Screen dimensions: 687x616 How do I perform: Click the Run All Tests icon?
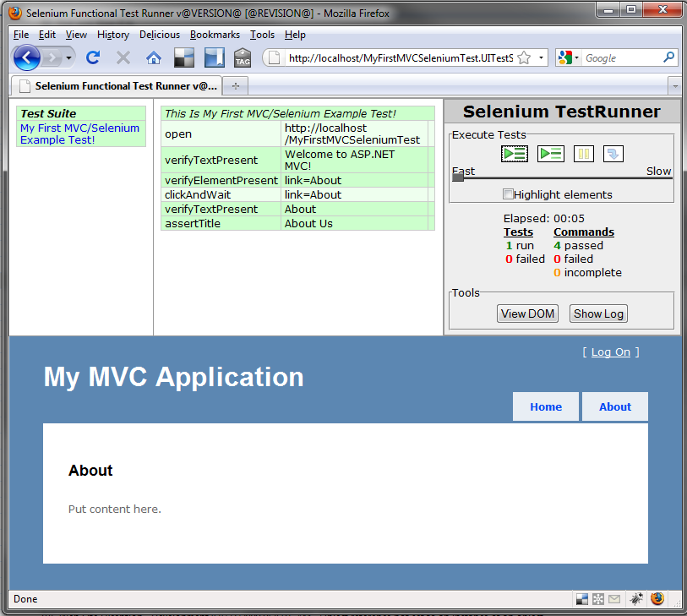[515, 154]
